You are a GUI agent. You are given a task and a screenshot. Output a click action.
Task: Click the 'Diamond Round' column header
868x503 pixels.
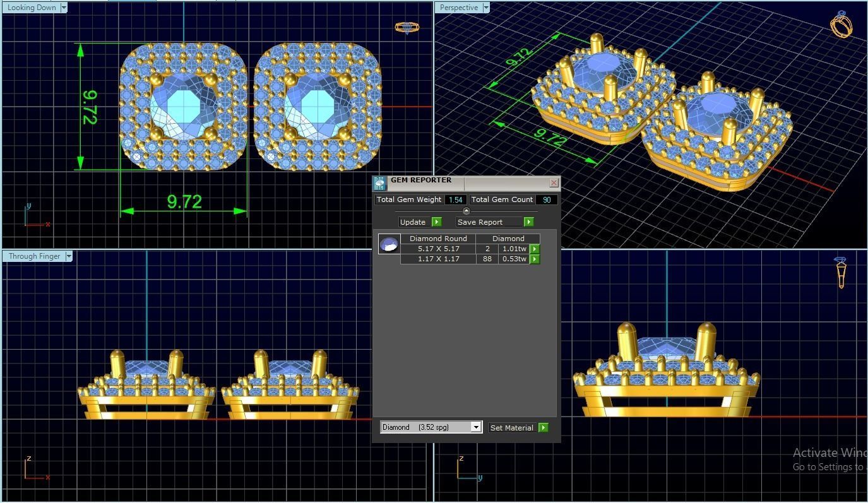click(x=438, y=239)
